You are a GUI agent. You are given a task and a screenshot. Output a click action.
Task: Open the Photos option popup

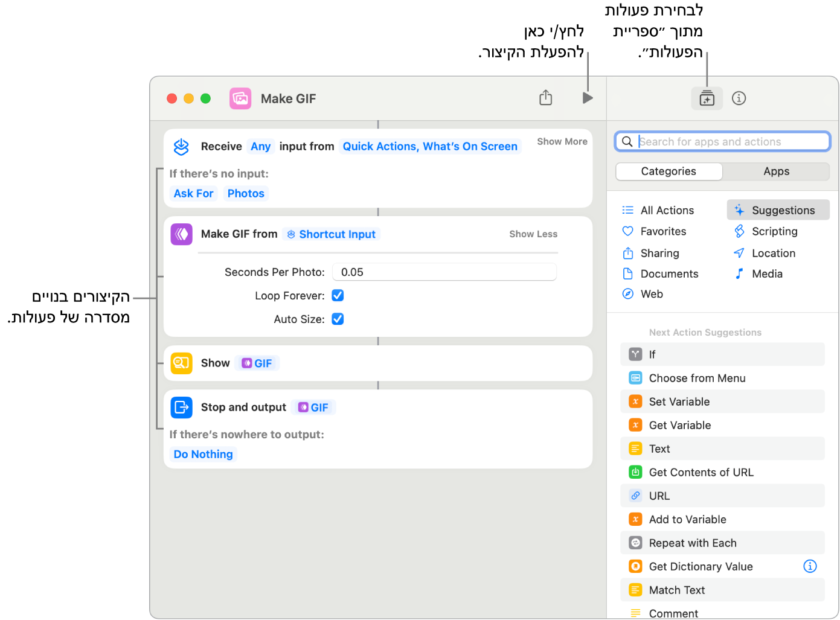click(x=246, y=194)
